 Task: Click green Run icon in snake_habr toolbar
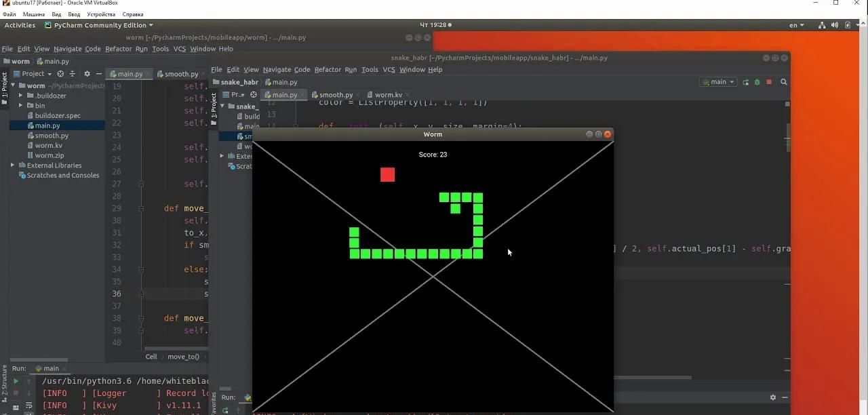coord(746,82)
